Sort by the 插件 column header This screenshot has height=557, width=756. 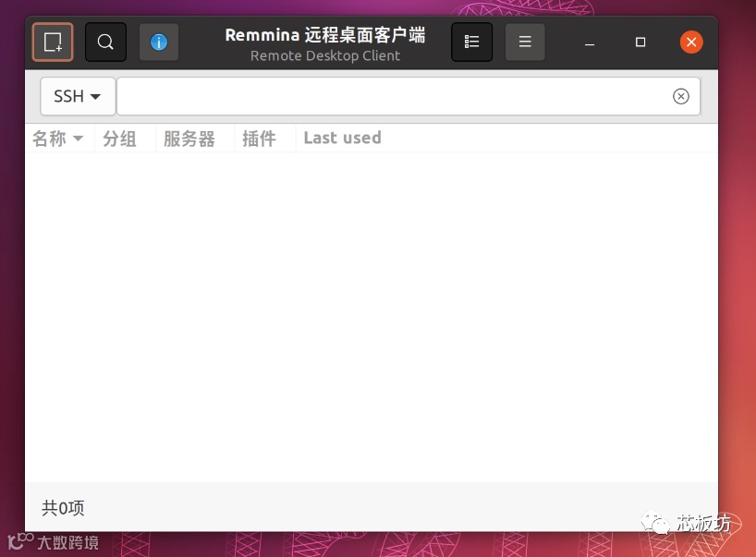point(264,139)
